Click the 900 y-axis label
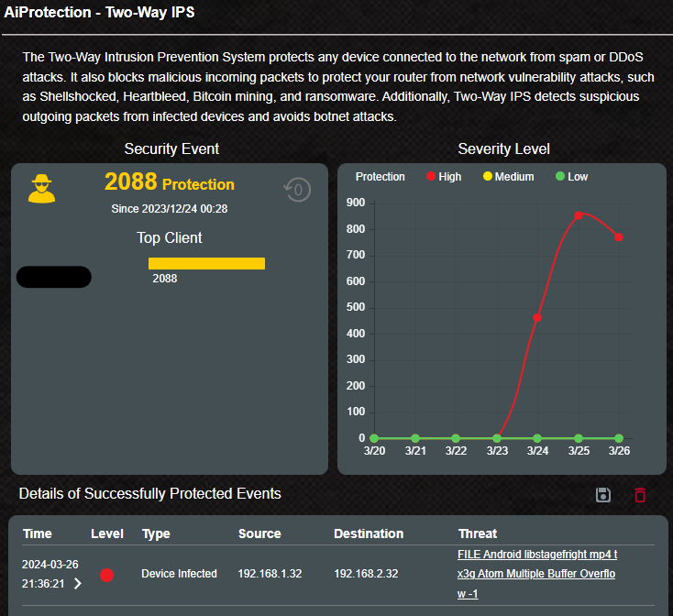The image size is (673, 616). 356,203
